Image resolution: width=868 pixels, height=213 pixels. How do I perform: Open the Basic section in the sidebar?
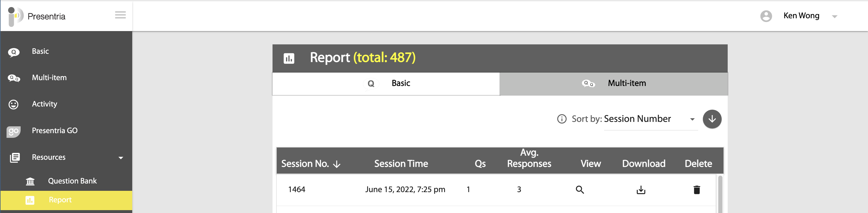[x=66, y=51]
